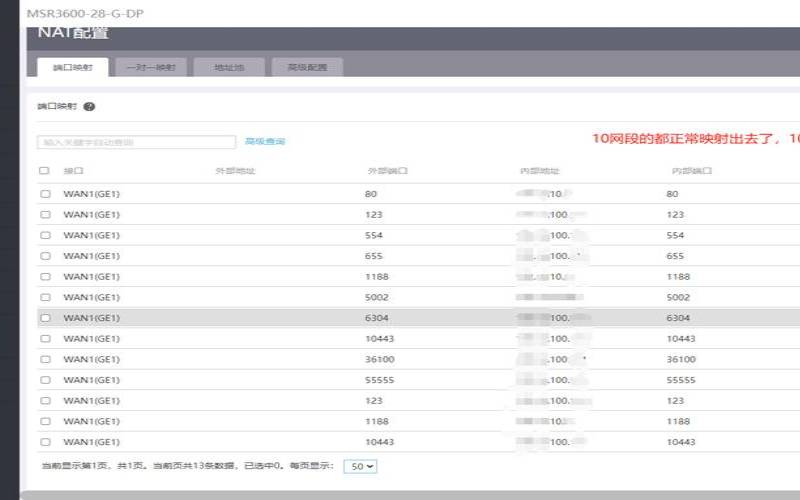Switch to the 一对一映射 tab

(x=151, y=67)
